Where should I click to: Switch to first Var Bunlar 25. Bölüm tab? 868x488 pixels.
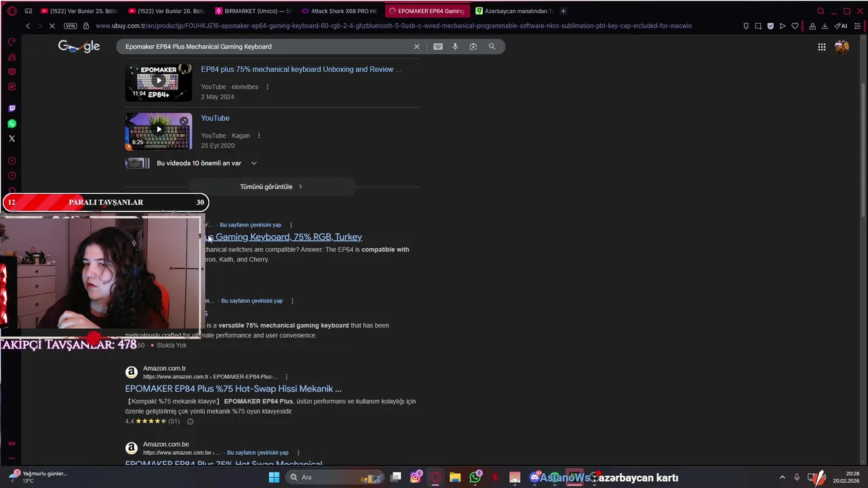click(x=79, y=11)
